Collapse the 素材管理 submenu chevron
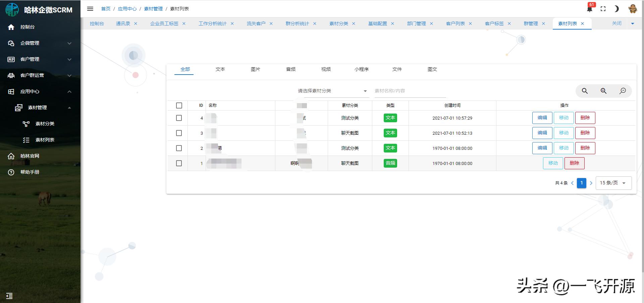Viewport: 644px width, 303px height. (69, 107)
